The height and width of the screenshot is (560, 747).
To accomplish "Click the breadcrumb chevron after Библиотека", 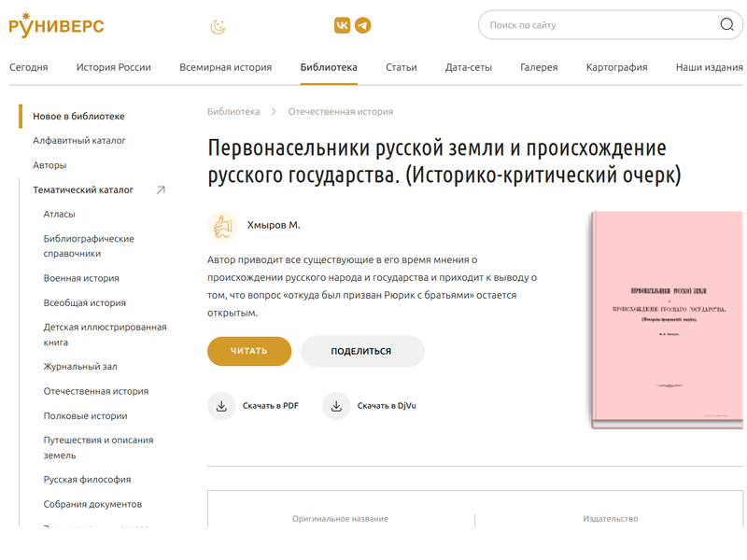I will 274,111.
